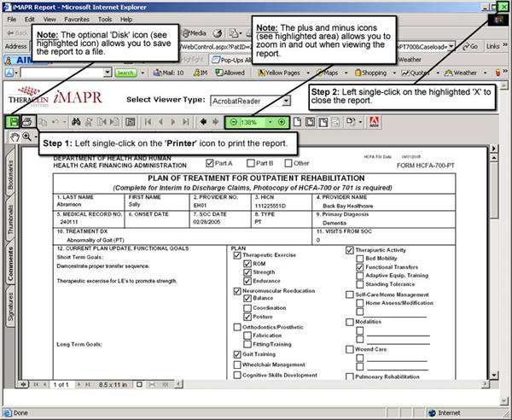The height and width of the screenshot is (420, 512).
Task: Zoom out with the minus icon
Action: coord(234,122)
